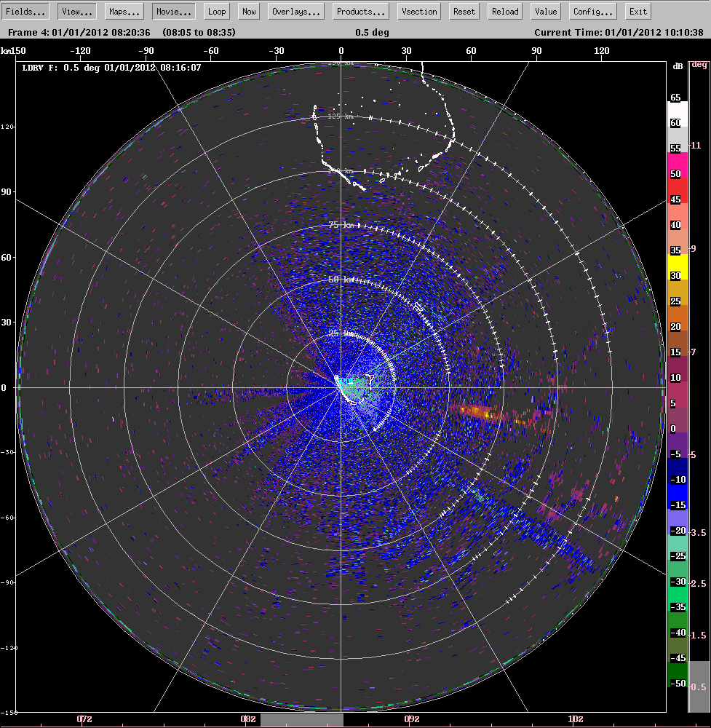
Task: Click the 50 km range ring label
Action: coord(341,280)
